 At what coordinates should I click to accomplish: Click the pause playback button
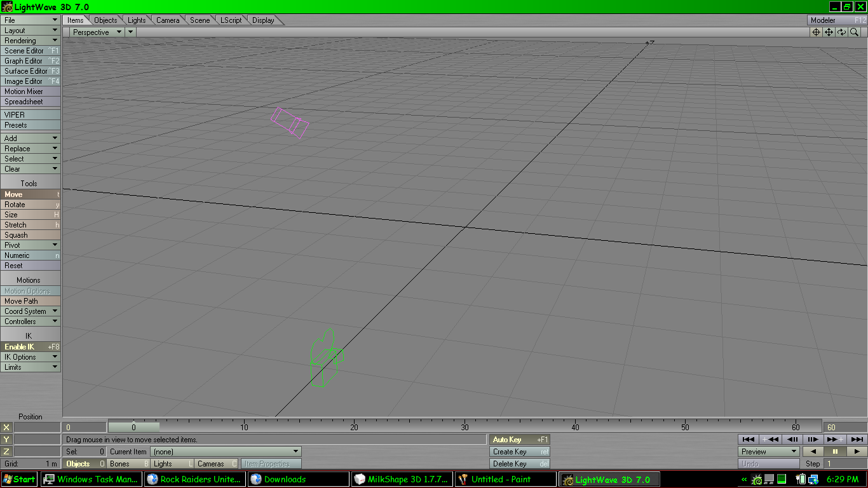click(x=835, y=452)
